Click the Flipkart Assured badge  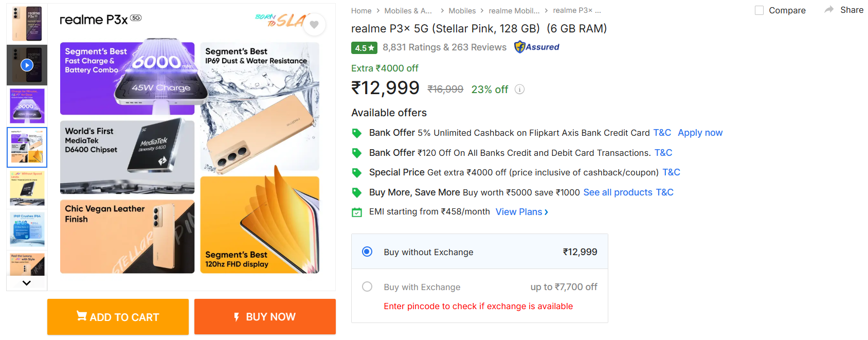pos(536,47)
